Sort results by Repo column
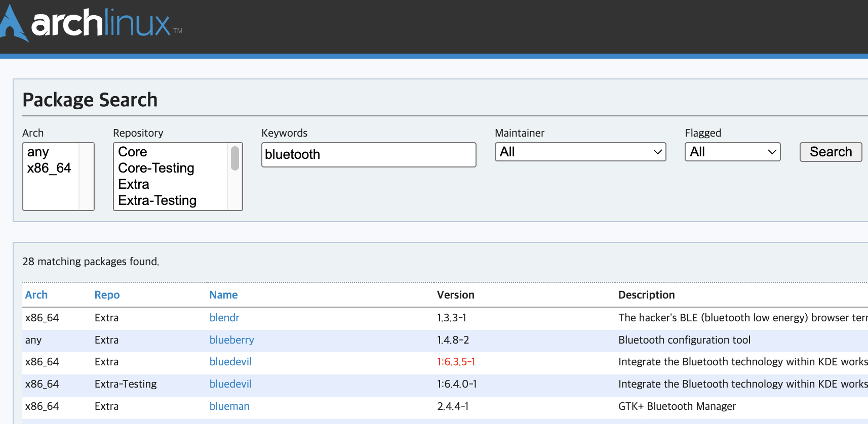The width and height of the screenshot is (868, 424). click(107, 295)
